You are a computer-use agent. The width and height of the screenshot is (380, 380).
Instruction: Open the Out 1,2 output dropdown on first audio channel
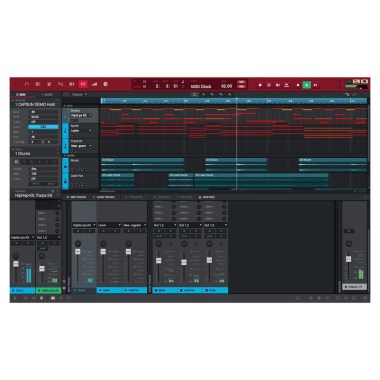[x=165, y=226]
